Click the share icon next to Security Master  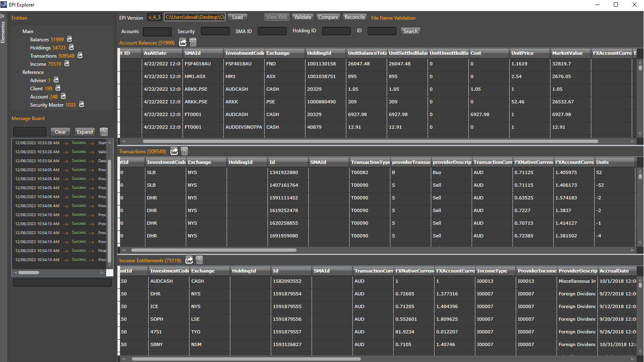point(82,105)
